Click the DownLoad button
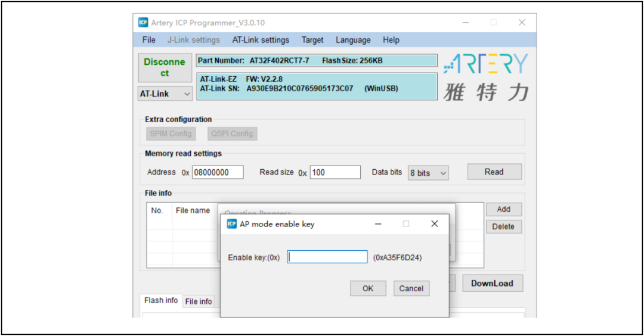The image size is (644, 336). click(x=493, y=283)
